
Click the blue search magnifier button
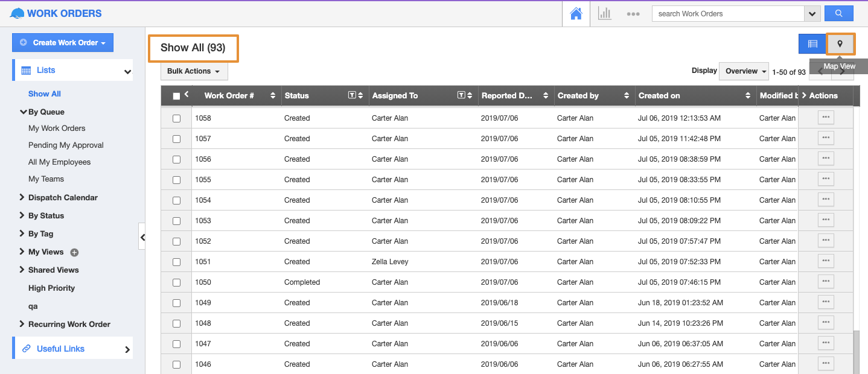point(838,13)
